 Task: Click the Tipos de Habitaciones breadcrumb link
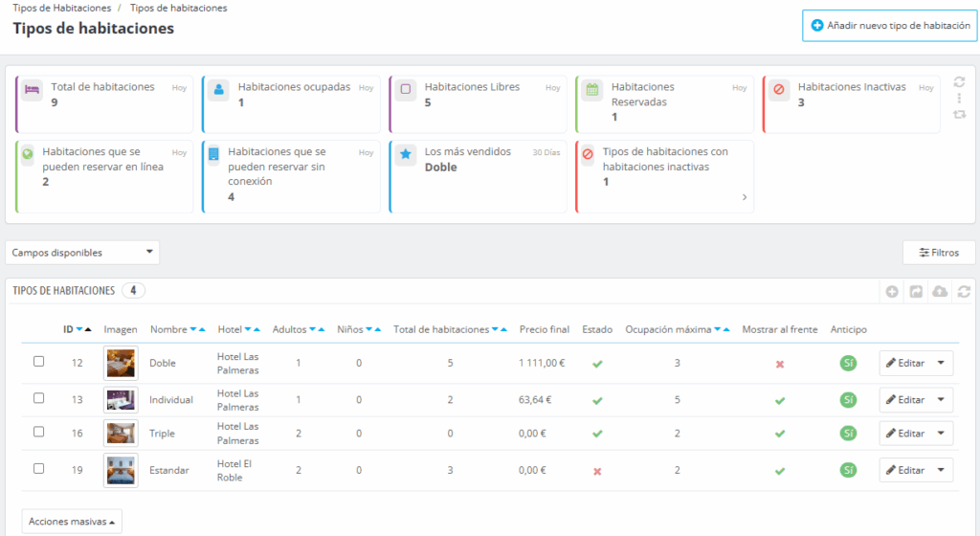[61, 8]
